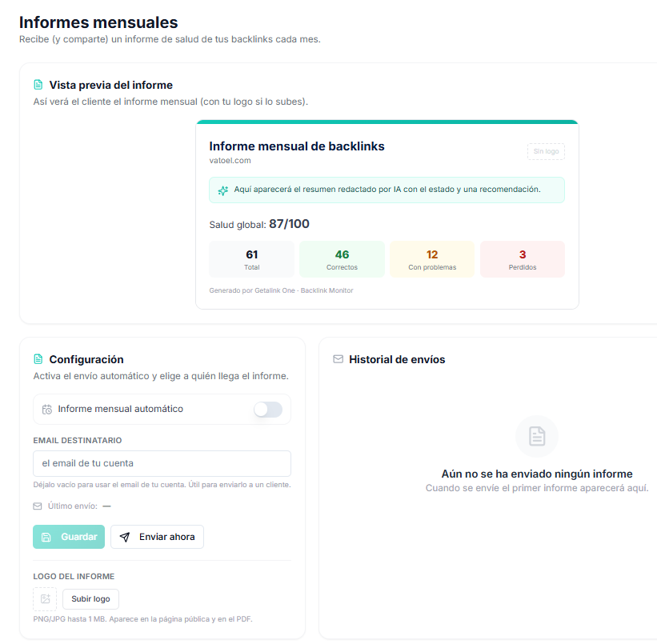Click the document icon beside Vista previa del informe
This screenshot has height=644, width=657.
click(38, 85)
